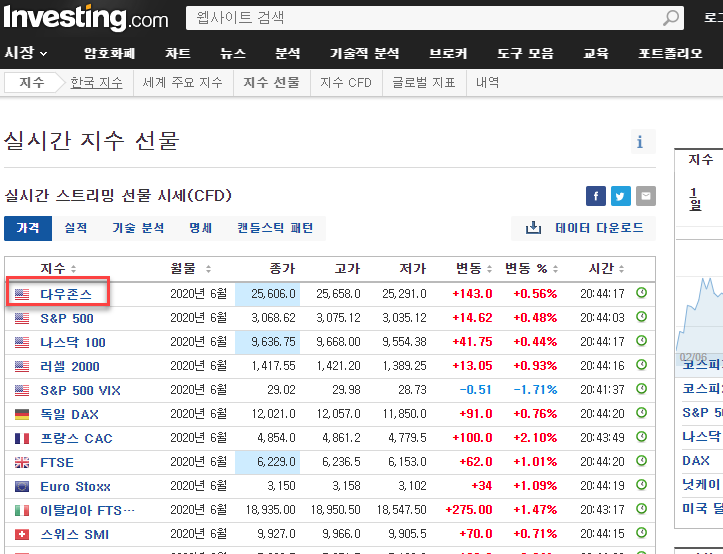
Task: Click the clock icon in 다우존스 row
Action: coord(641,293)
